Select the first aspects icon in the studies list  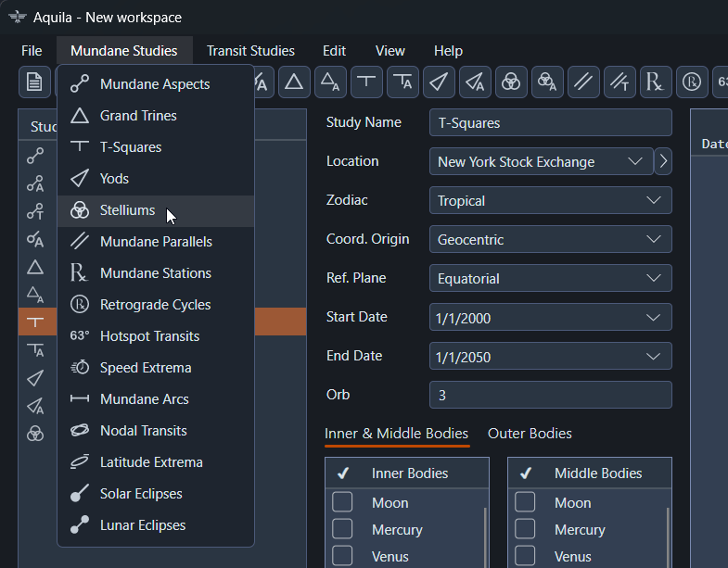coord(35,156)
